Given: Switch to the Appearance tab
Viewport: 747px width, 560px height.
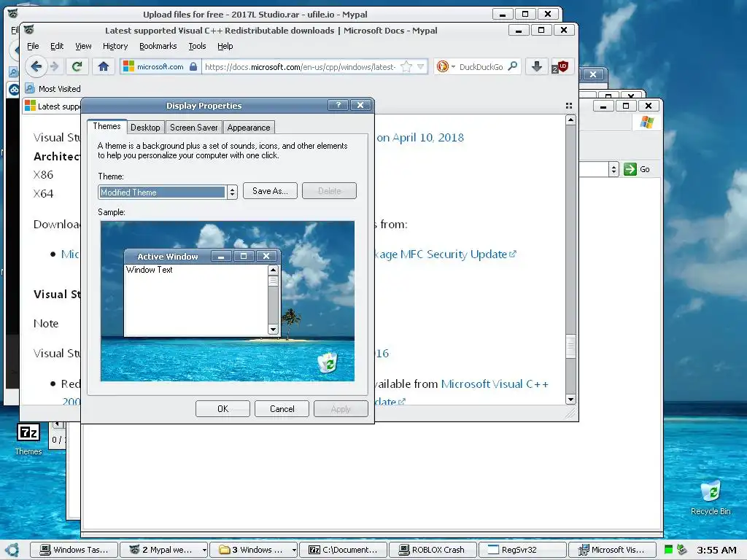Looking at the screenshot, I should tap(249, 127).
